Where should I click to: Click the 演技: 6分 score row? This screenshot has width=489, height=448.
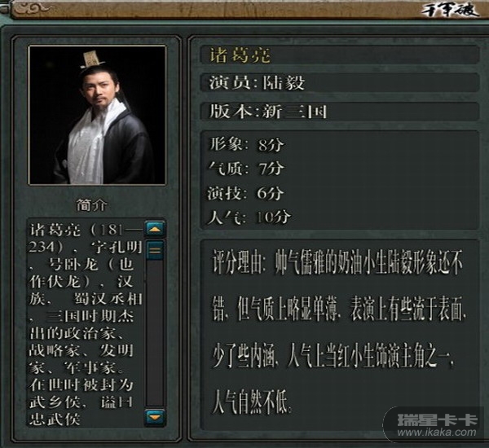point(246,193)
